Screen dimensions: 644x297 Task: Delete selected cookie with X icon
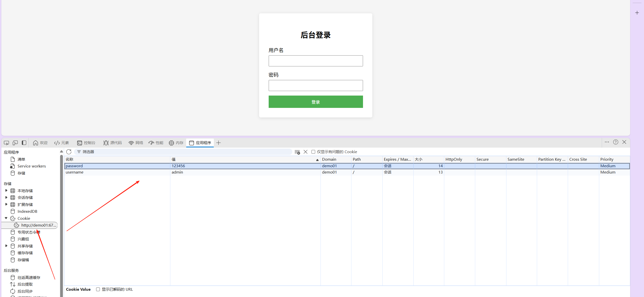305,152
